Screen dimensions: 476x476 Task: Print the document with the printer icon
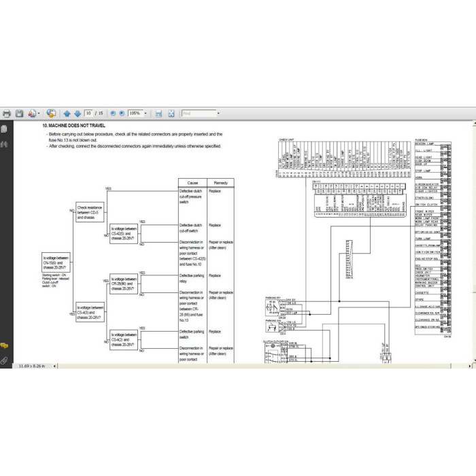tap(7, 114)
